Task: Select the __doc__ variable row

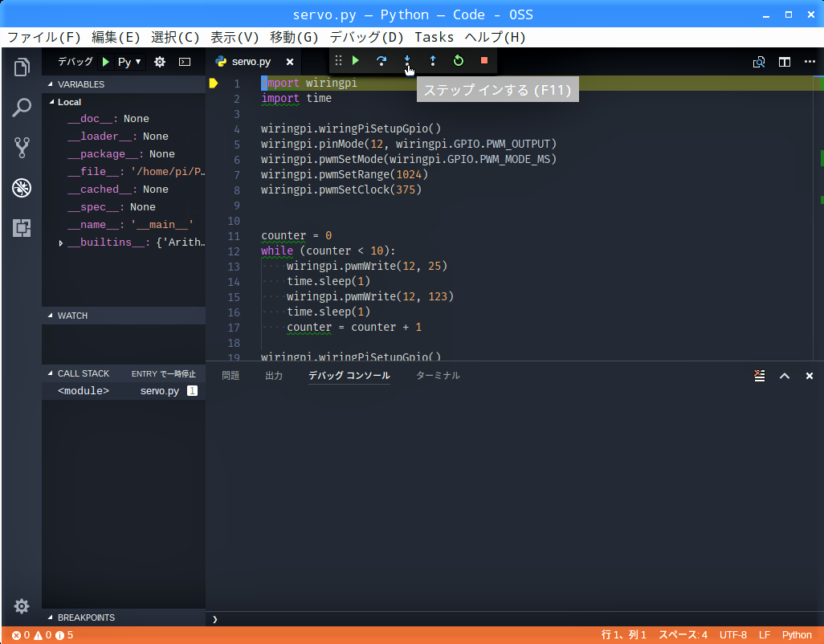Action: click(124, 119)
